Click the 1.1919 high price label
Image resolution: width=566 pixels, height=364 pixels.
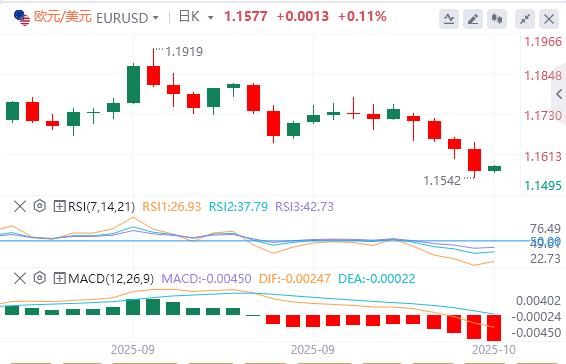tap(184, 52)
